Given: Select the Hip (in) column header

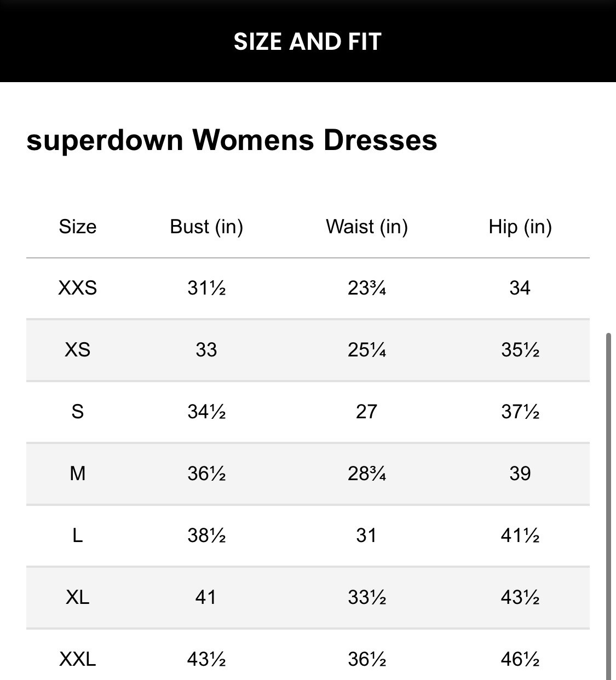Looking at the screenshot, I should point(520,227).
